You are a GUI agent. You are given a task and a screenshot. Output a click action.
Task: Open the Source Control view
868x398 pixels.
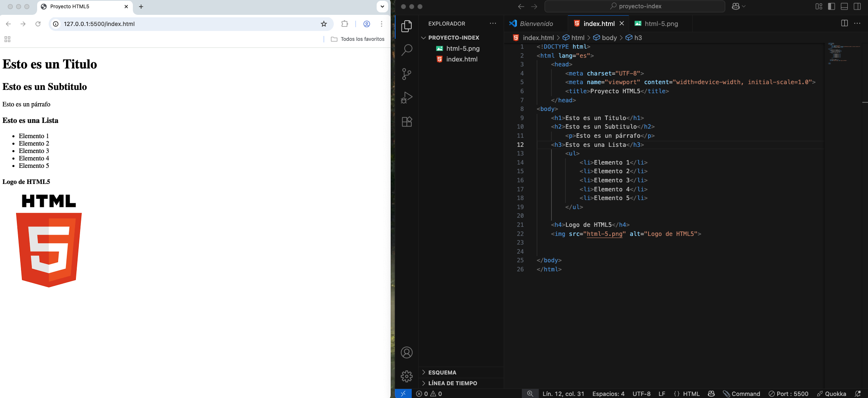407,74
